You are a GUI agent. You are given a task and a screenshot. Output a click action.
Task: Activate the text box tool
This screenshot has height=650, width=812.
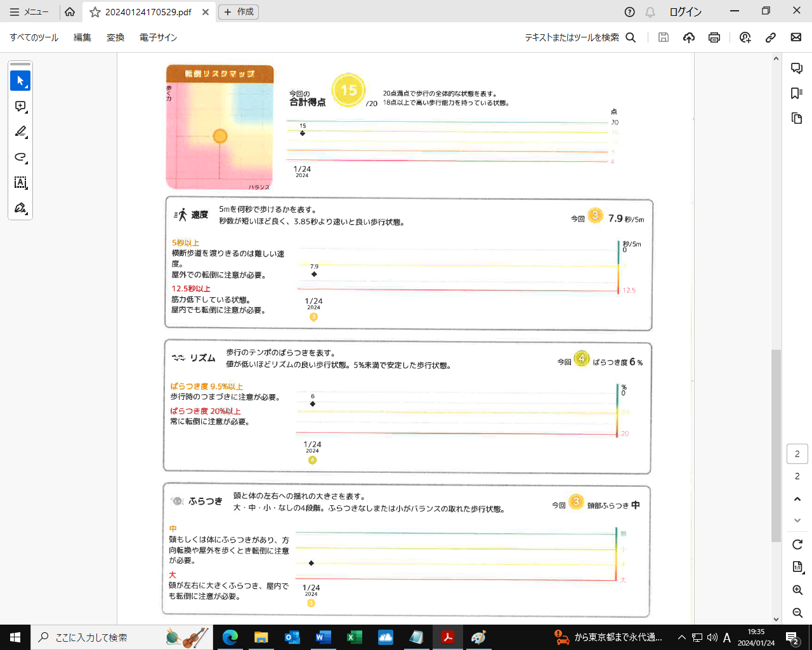point(20,183)
